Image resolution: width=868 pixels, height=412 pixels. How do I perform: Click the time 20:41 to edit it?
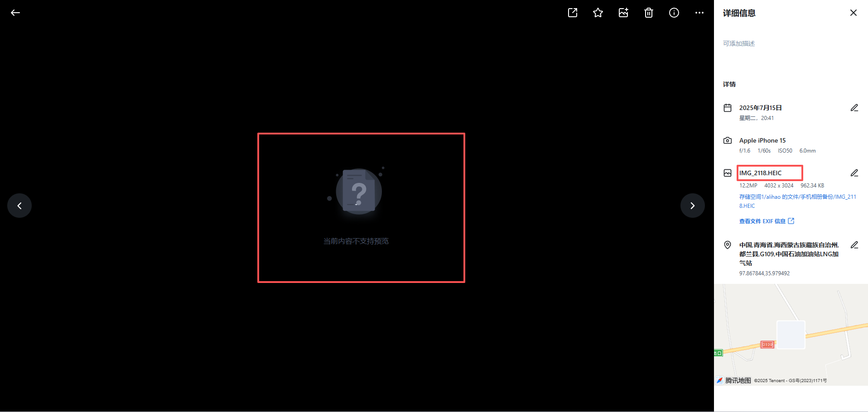point(767,118)
